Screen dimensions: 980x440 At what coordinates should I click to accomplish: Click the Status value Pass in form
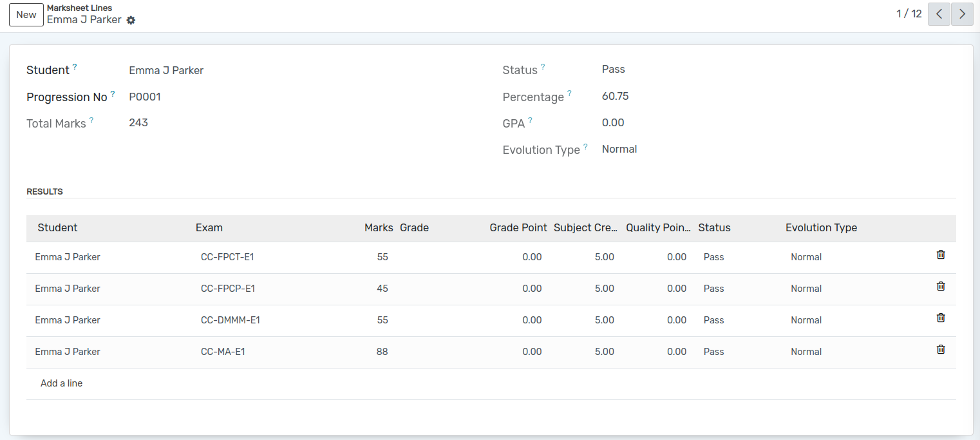(613, 69)
